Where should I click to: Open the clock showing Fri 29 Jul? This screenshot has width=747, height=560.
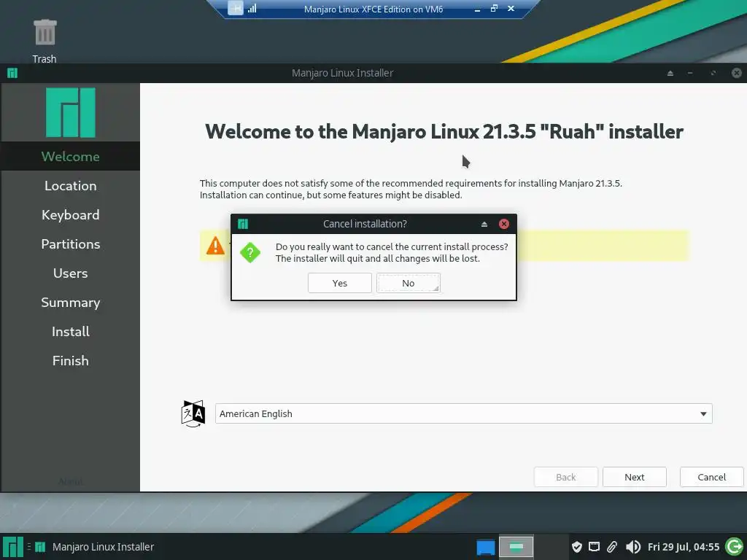coord(683,547)
